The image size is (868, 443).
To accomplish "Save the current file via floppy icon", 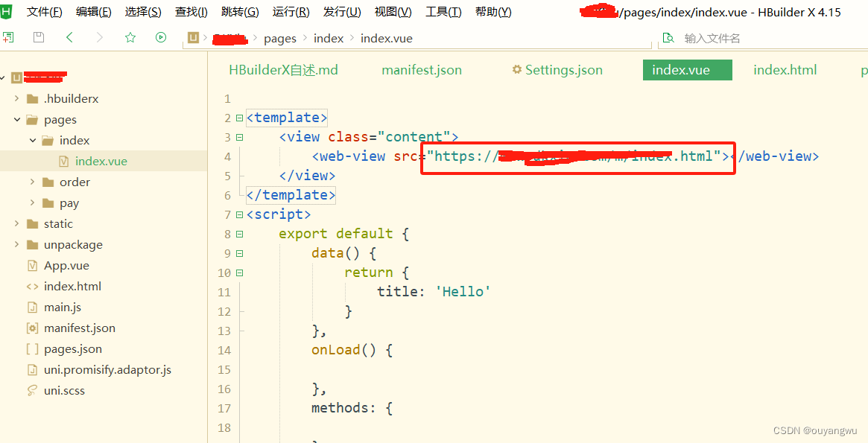I will pyautogui.click(x=38, y=38).
